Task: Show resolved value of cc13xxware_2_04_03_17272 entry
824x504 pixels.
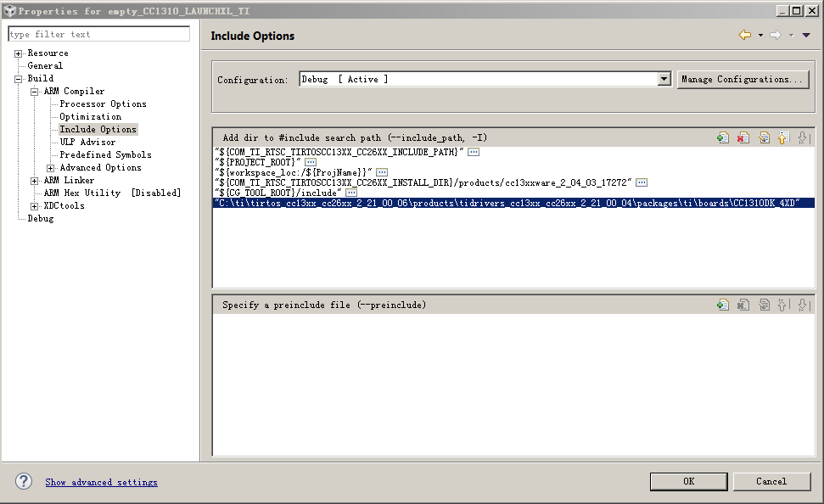Action: pos(642,182)
